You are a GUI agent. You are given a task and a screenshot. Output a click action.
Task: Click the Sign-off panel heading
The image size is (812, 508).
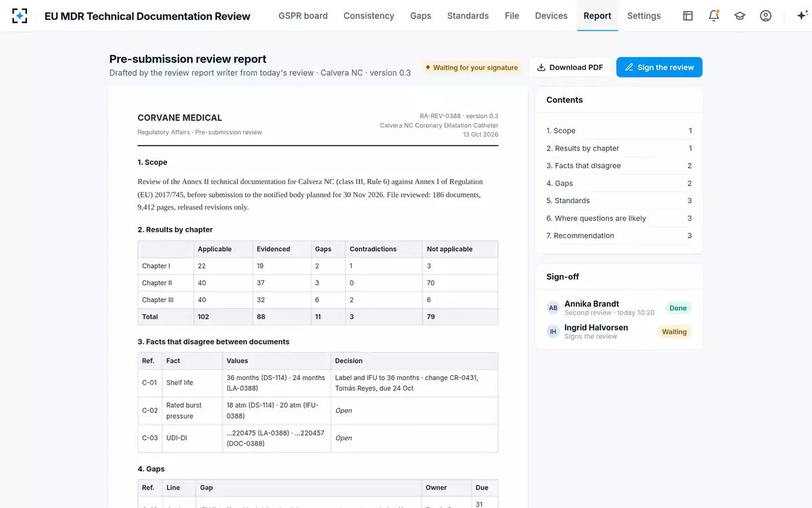(x=562, y=277)
